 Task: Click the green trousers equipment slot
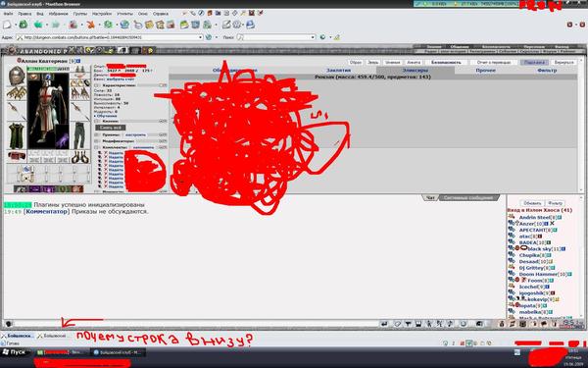tap(80, 135)
